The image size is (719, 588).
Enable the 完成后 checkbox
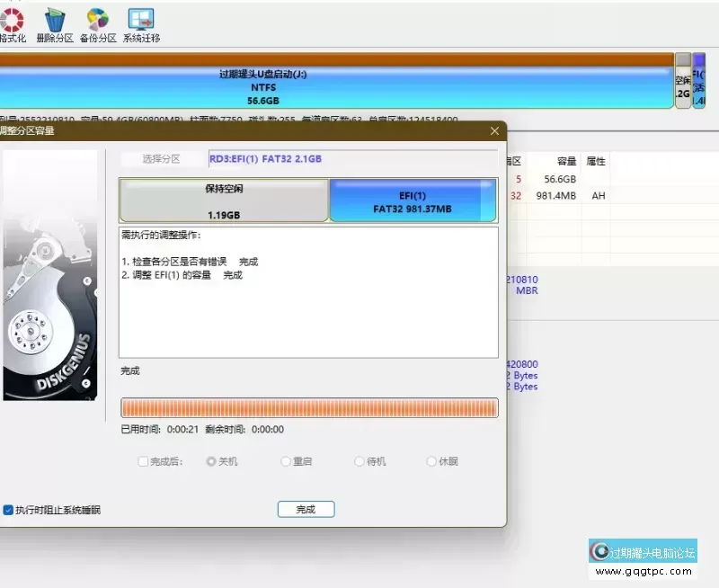pyautogui.click(x=144, y=461)
